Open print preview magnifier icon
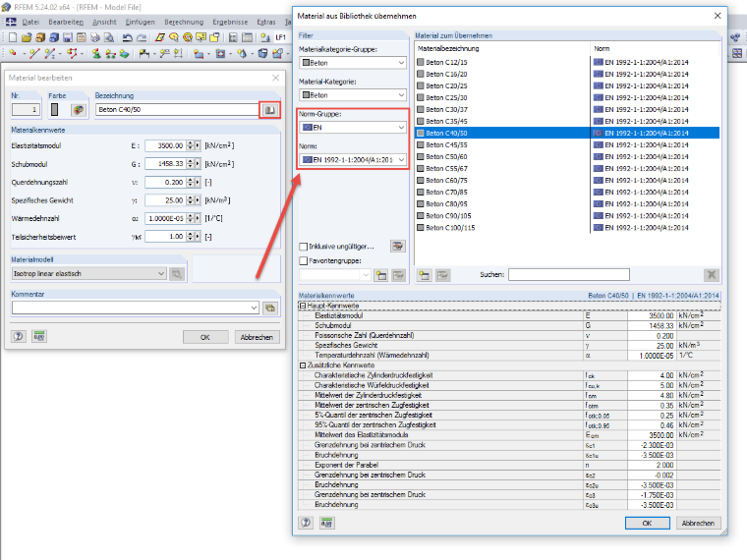 pyautogui.click(x=109, y=37)
